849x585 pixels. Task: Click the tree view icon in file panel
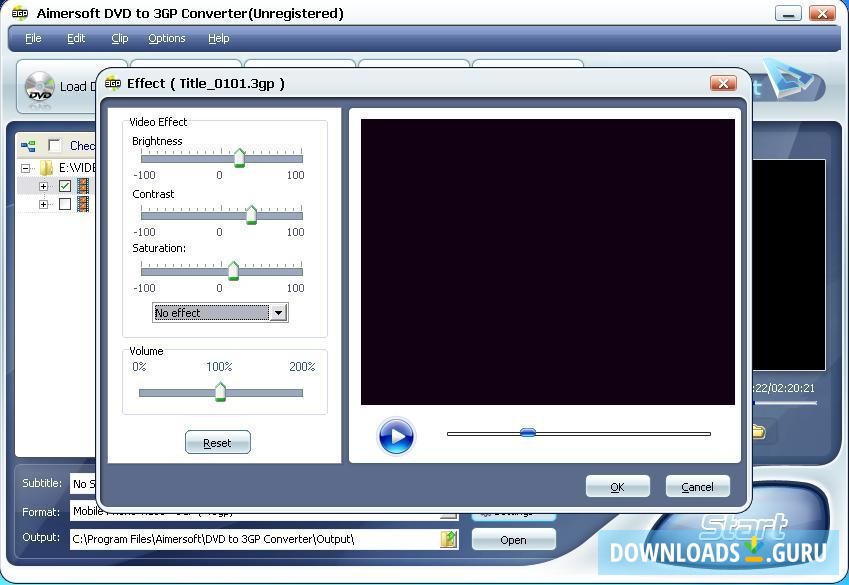[28, 146]
